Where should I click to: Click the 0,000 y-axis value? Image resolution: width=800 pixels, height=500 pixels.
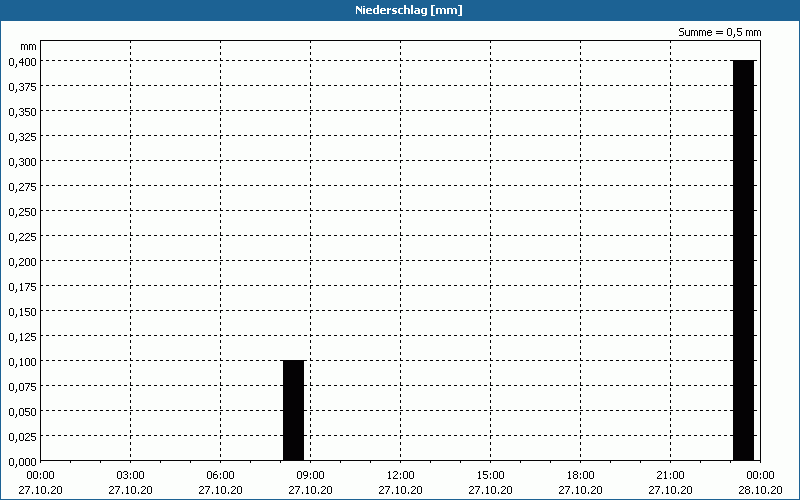[22, 462]
